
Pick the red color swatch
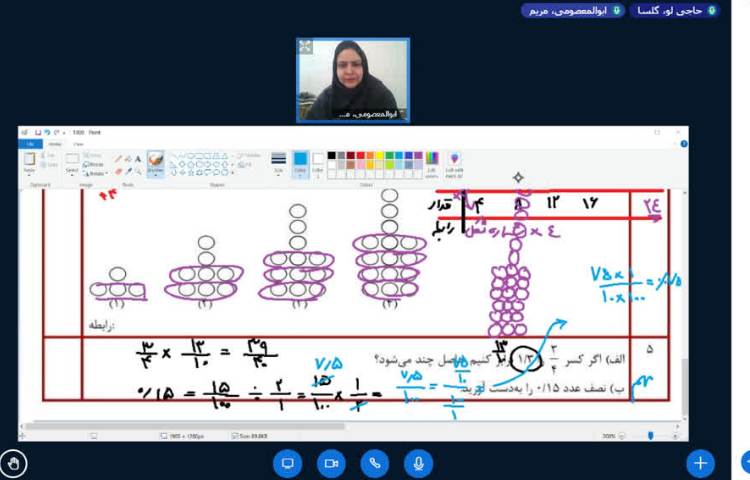click(x=361, y=155)
